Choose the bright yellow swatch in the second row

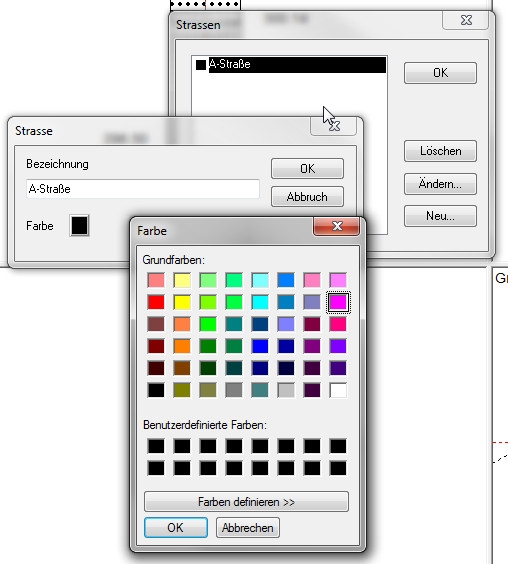point(182,302)
